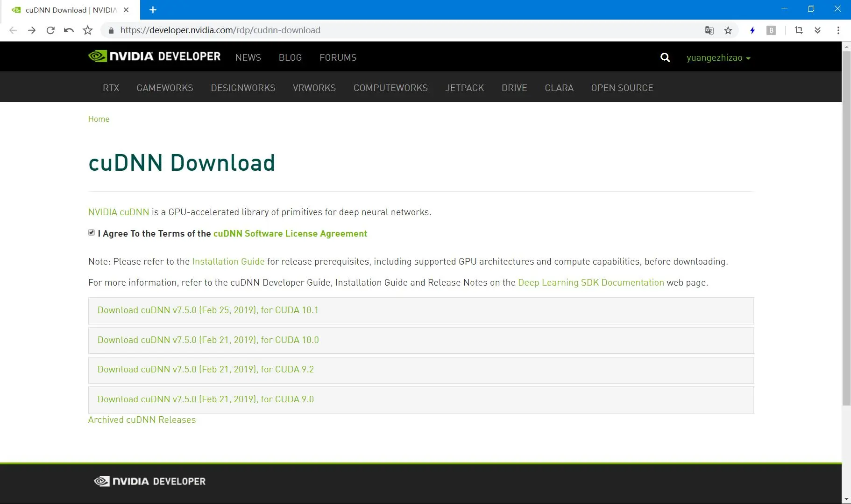
Task: Click the scrollbar up arrow
Action: pos(846,46)
